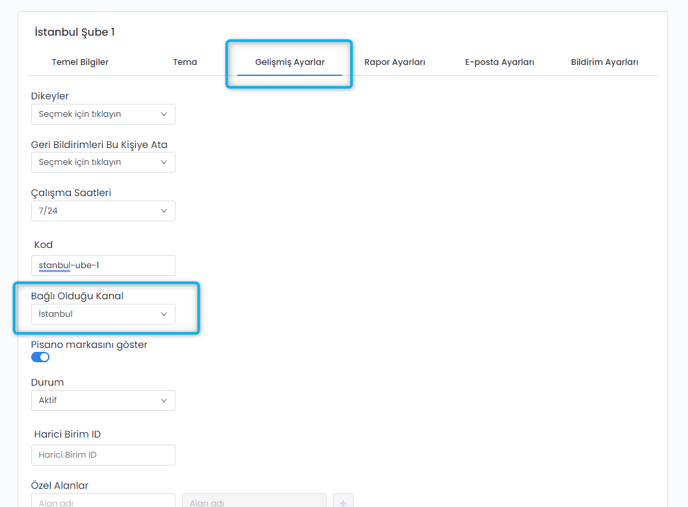Click the İstanbul Şube 1 heading
This screenshot has width=688, height=507.
click(75, 32)
